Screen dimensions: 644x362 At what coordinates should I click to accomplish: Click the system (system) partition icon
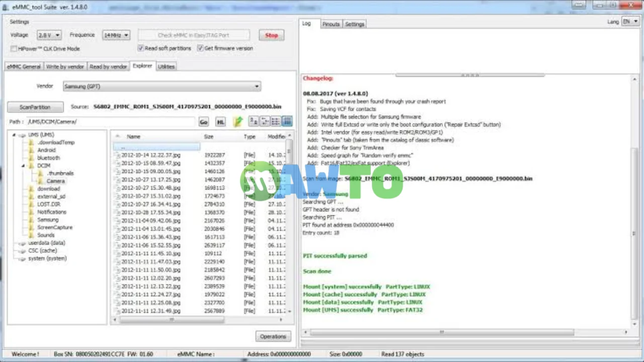[x=23, y=258]
